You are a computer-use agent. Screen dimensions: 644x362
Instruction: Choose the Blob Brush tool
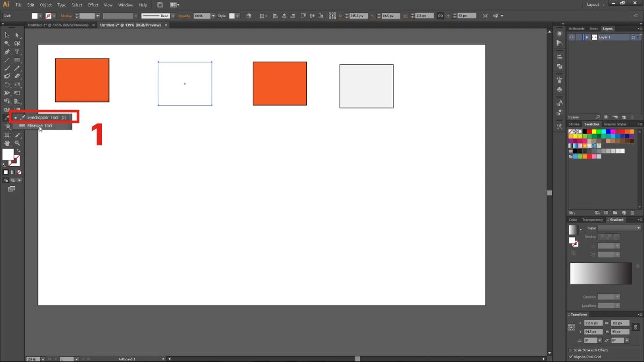[7, 76]
